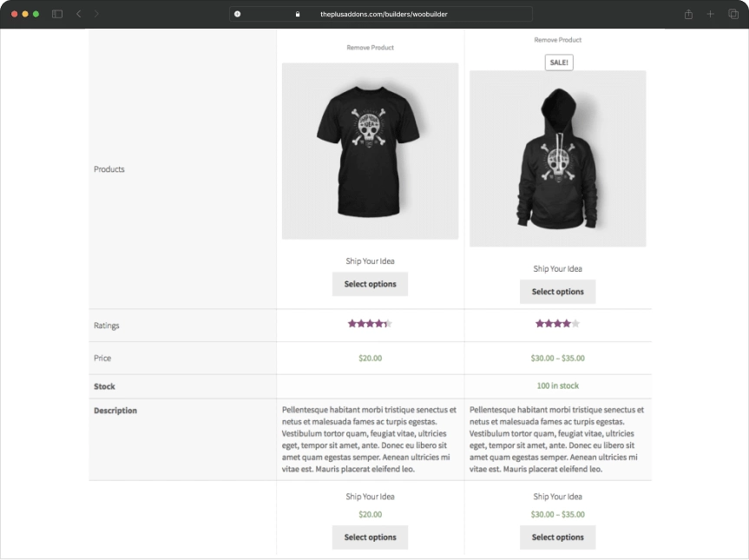Click the skull t-shirt product image

point(370,150)
